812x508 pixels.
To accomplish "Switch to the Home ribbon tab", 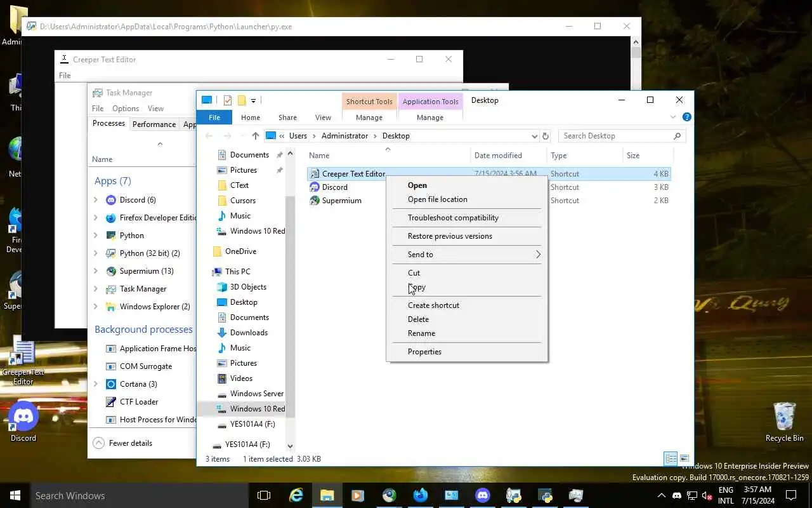I will (x=251, y=117).
